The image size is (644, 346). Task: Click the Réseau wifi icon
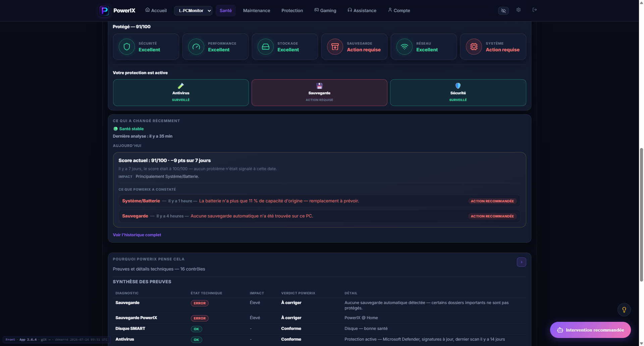coord(405,47)
